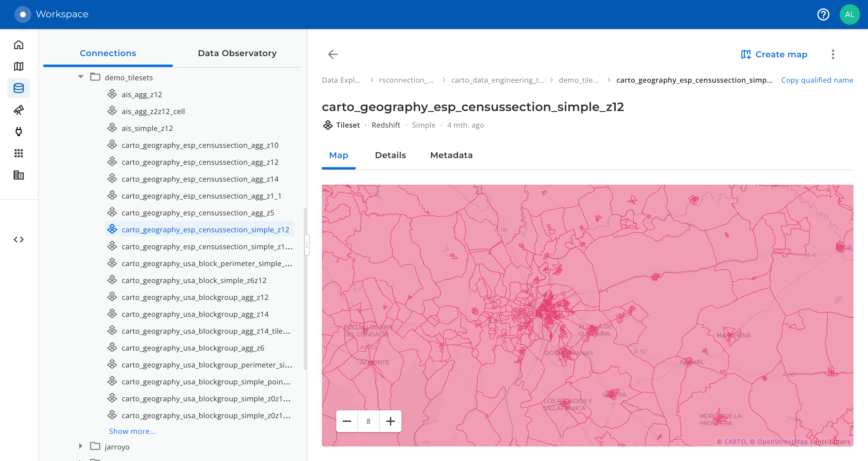Screen dimensions: 868x461
Task: Click the carto_data_engineering_t... breadcrumb
Action: 498,80
